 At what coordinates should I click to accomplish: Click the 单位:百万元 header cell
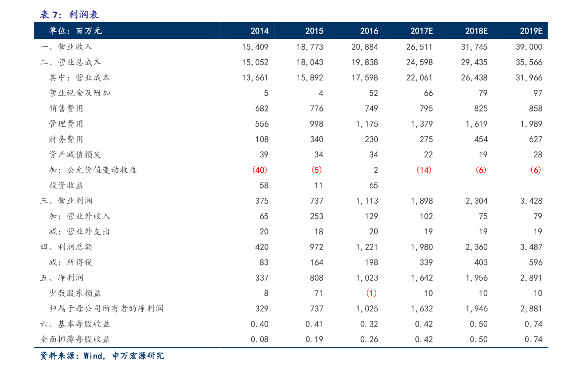tap(75, 31)
